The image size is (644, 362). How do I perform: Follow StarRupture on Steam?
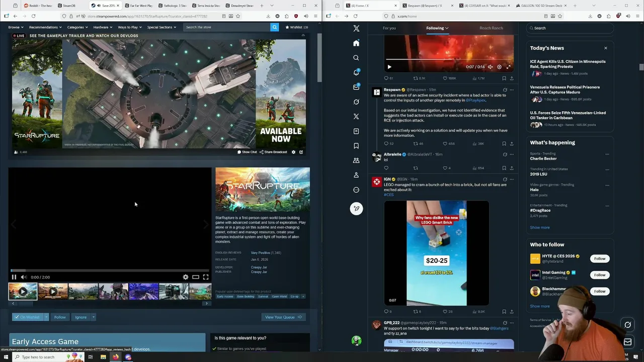[60, 317]
